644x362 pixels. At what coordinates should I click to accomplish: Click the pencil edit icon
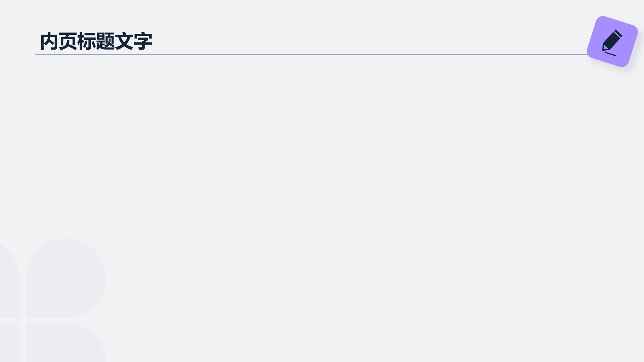[x=612, y=41]
